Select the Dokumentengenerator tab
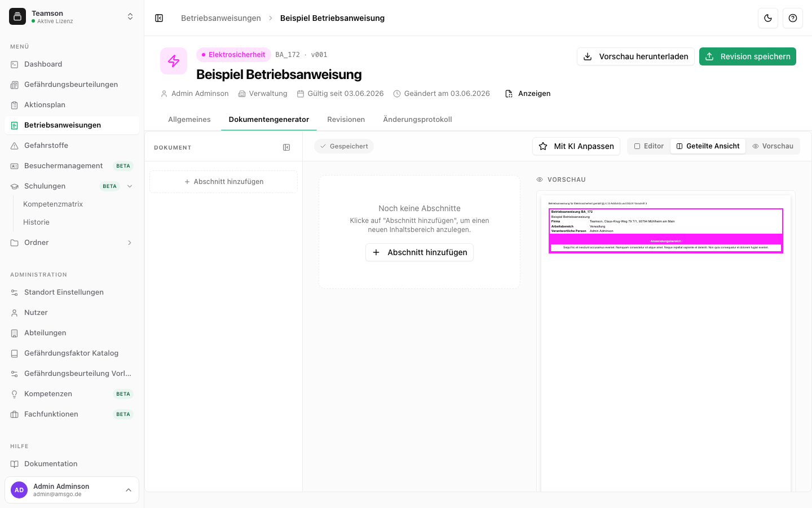This screenshot has width=812, height=508. 269,120
